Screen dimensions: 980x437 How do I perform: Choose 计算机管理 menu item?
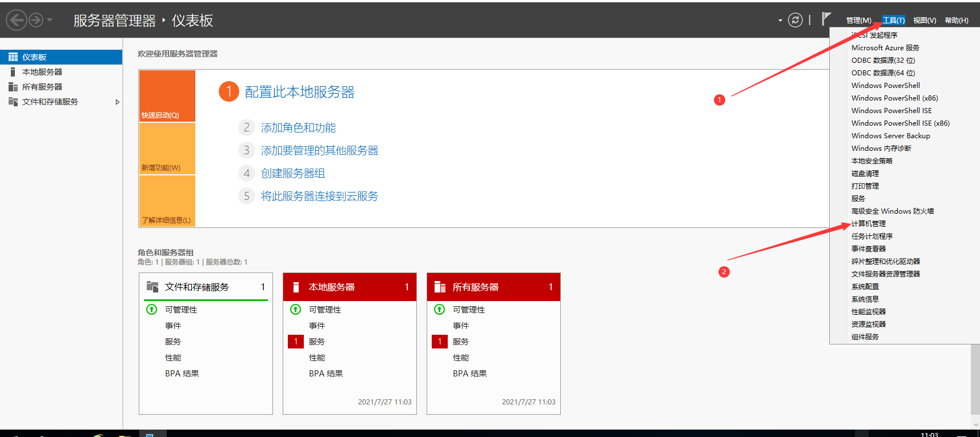pyautogui.click(x=869, y=224)
